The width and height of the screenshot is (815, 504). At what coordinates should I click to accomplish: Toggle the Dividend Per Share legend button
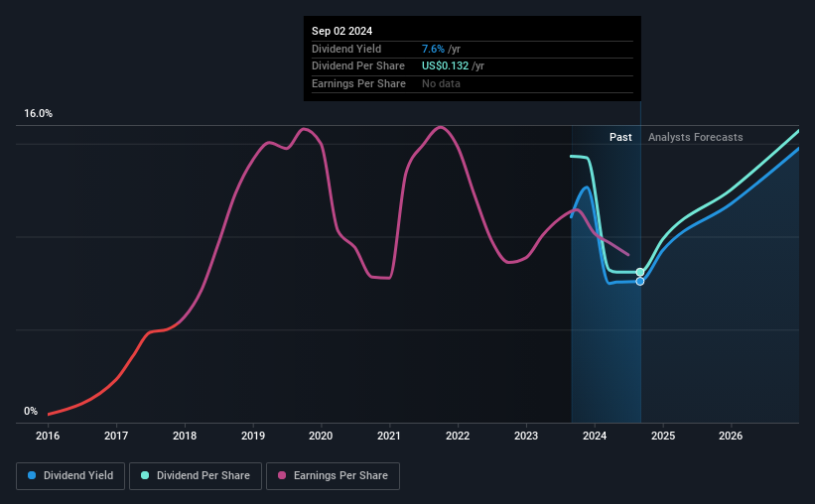(196, 476)
